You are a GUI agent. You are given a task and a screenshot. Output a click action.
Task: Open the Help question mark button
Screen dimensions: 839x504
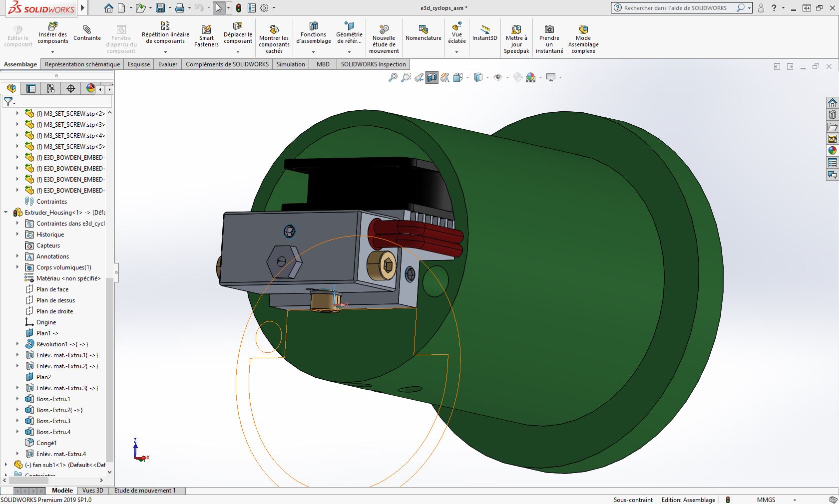(774, 8)
